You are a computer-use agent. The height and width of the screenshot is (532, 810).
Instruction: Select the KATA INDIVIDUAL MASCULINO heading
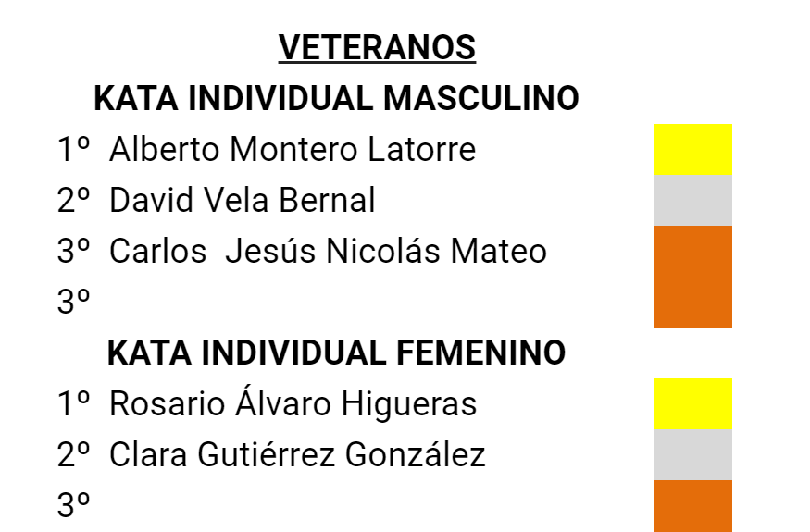click(x=336, y=98)
